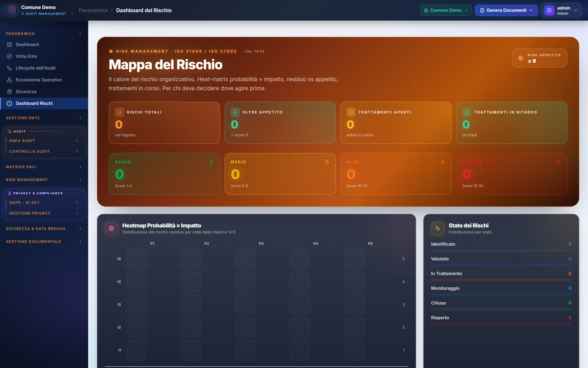Image resolution: width=588 pixels, height=368 pixels.
Task: Click the Rischi Totali checklist icon
Action: coord(119,112)
